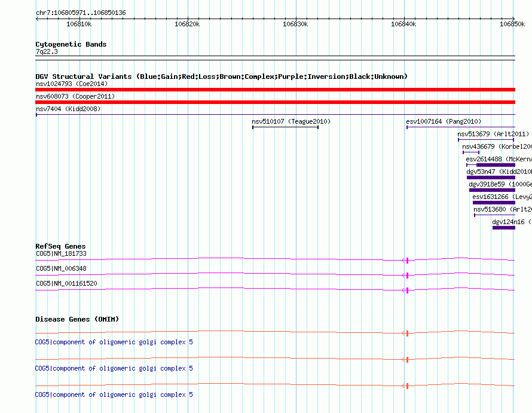Click the dgv124n16 purple bar
Viewport: 532px width, 413px height.
coord(504,228)
